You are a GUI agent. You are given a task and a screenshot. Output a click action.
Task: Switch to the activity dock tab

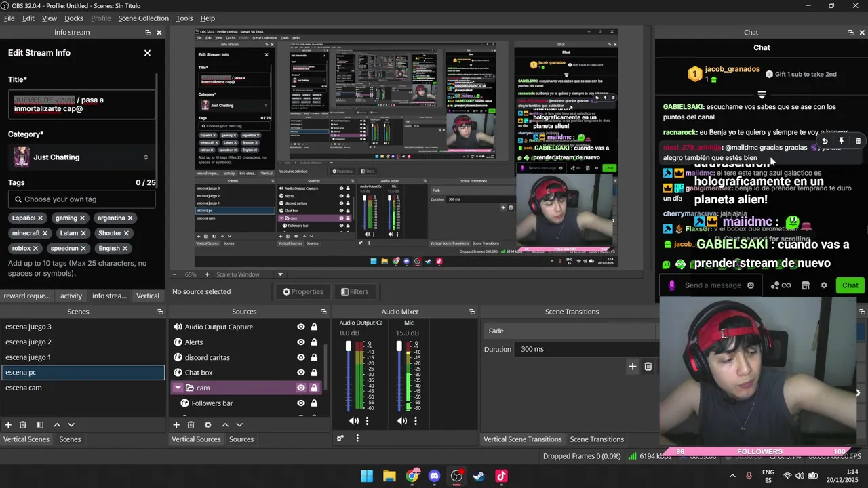[x=71, y=296]
